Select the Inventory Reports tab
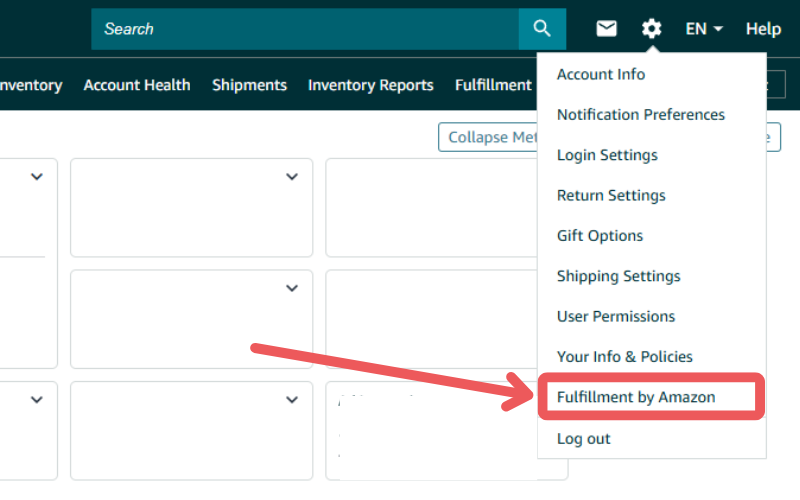The height and width of the screenshot is (500, 800). click(x=370, y=85)
